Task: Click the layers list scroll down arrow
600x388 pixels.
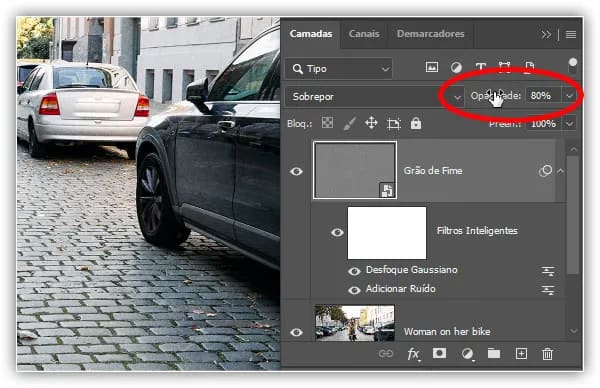Action: (x=573, y=331)
